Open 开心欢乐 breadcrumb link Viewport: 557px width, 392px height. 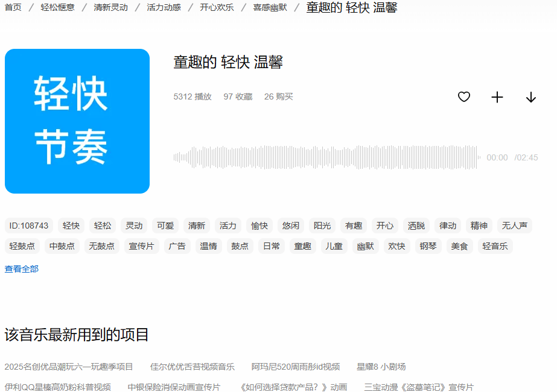tap(217, 7)
